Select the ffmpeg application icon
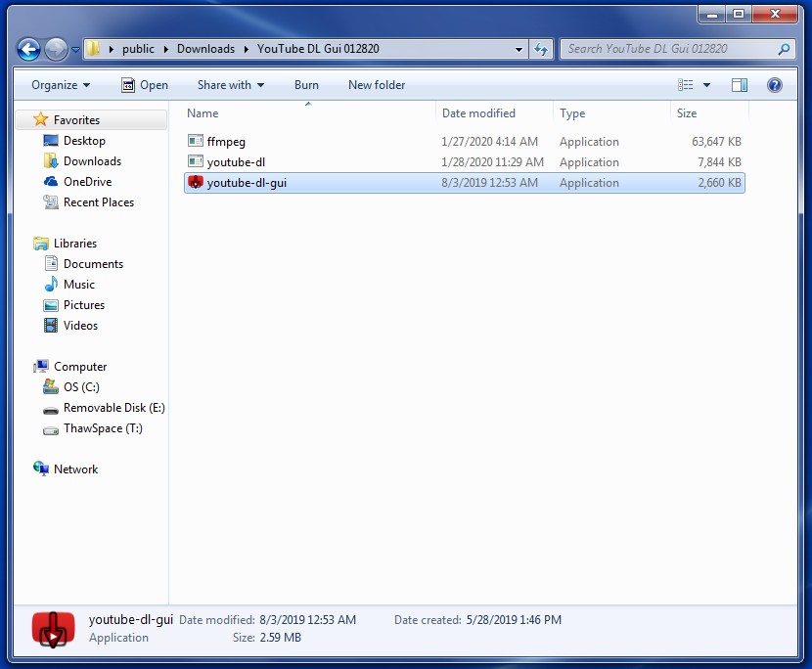812x669 pixels. (x=196, y=141)
